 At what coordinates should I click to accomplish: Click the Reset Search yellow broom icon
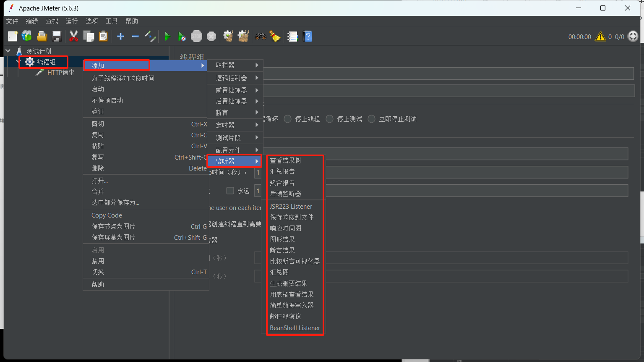click(275, 37)
